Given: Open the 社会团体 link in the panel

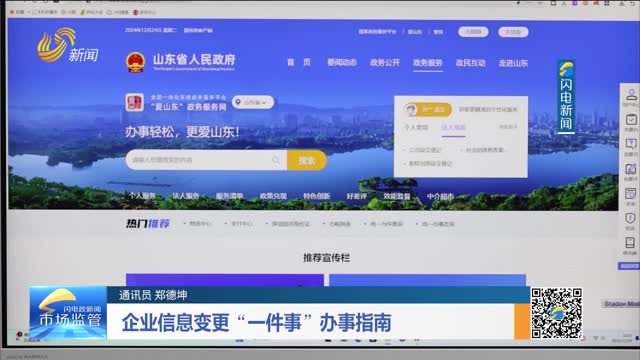Looking at the screenshot, I should coord(484,150).
